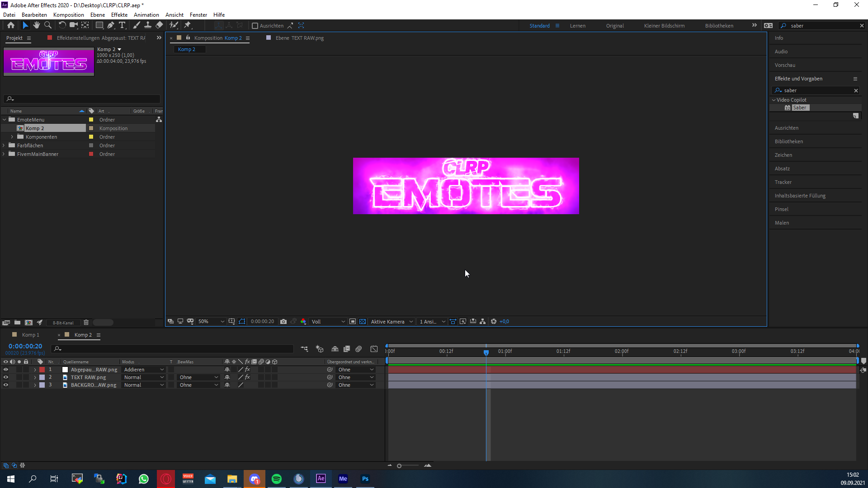Select the Zoom magnifier tool
Viewport: 868px width, 488px height.
click(x=48, y=25)
